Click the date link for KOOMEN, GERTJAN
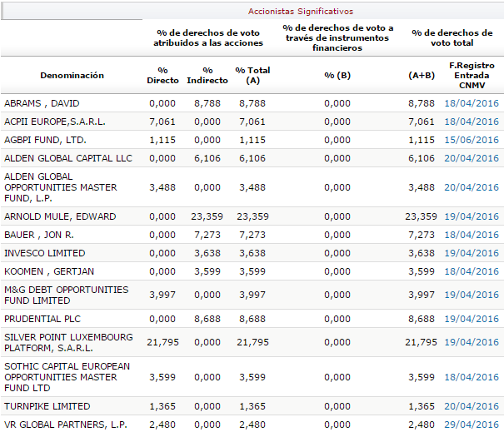The width and height of the screenshot is (504, 432). coord(472,271)
